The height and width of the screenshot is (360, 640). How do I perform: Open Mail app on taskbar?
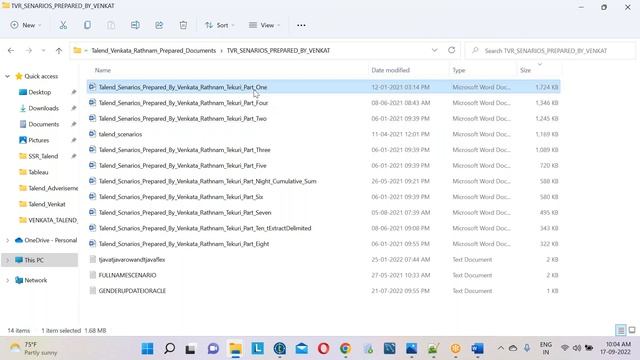click(x=302, y=349)
